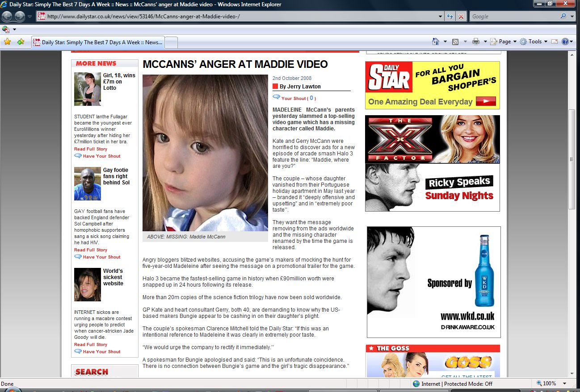Click the scroll-down arrow on the vertical scrollbar
This screenshot has width=580, height=392.
point(572,373)
